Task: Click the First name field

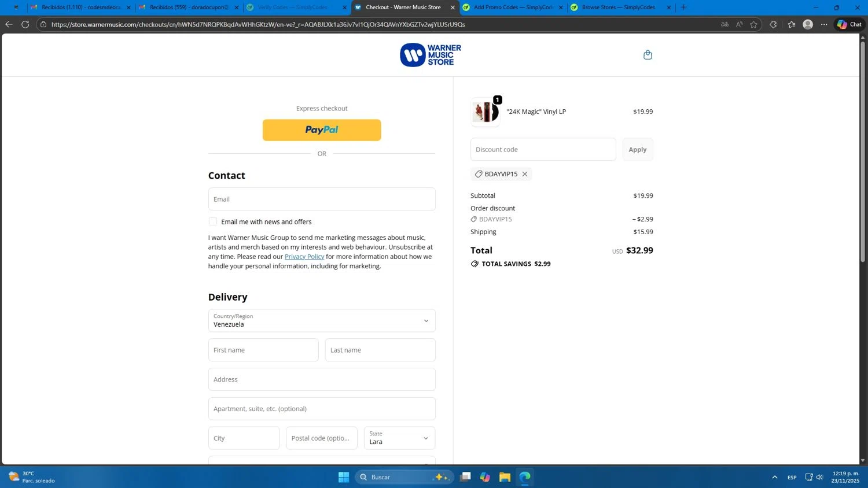Action: 263,350
